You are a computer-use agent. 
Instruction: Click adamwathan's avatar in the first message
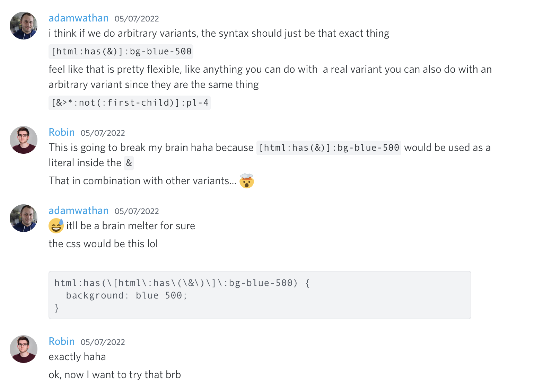(23, 26)
